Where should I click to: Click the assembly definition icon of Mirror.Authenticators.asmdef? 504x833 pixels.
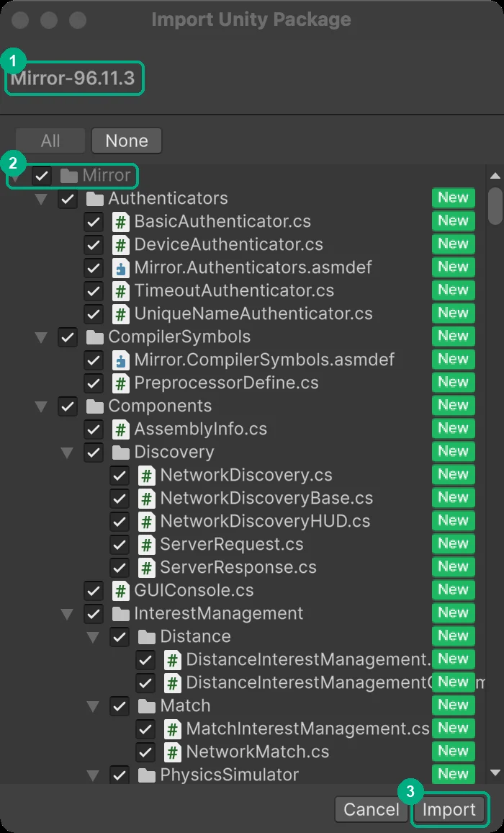120,268
